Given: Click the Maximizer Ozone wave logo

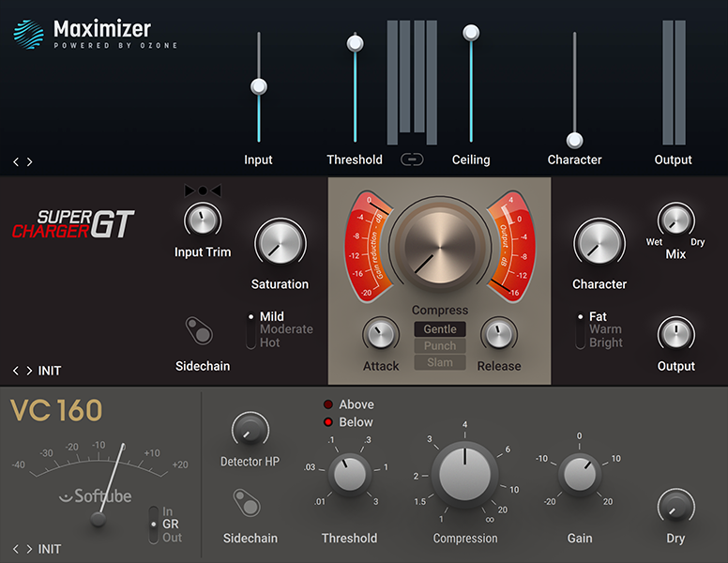Looking at the screenshot, I should [29, 35].
